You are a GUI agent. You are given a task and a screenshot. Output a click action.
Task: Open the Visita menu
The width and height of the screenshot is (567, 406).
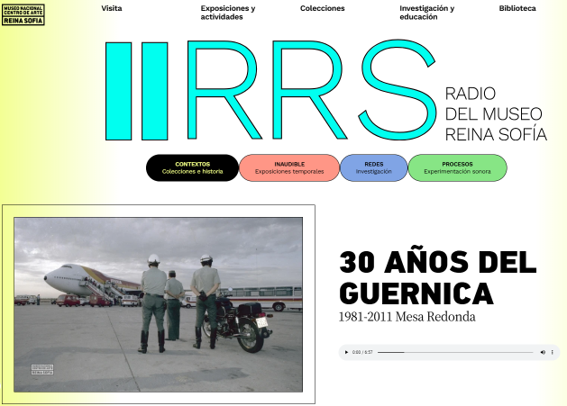click(x=111, y=8)
